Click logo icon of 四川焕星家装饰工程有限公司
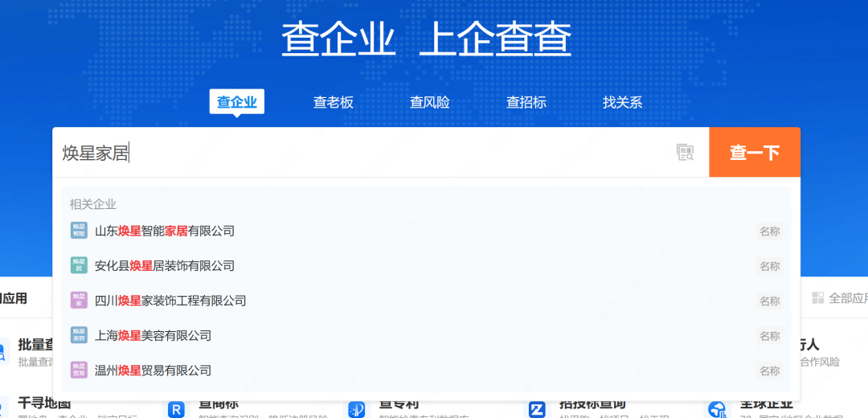The image size is (868, 418). [x=79, y=301]
